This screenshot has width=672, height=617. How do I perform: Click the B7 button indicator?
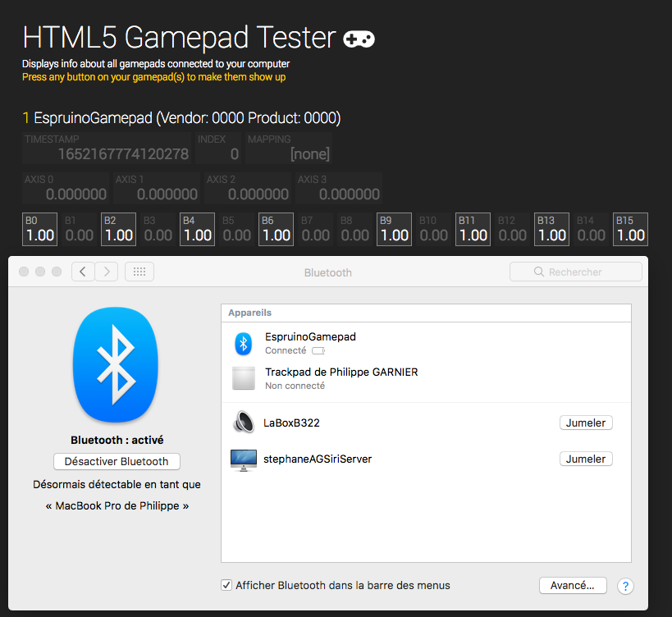click(x=315, y=229)
